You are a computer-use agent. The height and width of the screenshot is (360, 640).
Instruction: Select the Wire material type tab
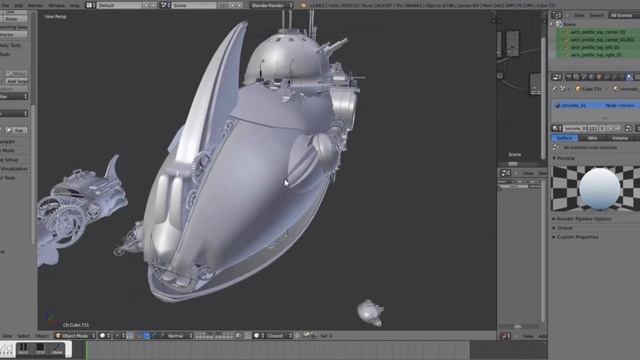click(592, 138)
